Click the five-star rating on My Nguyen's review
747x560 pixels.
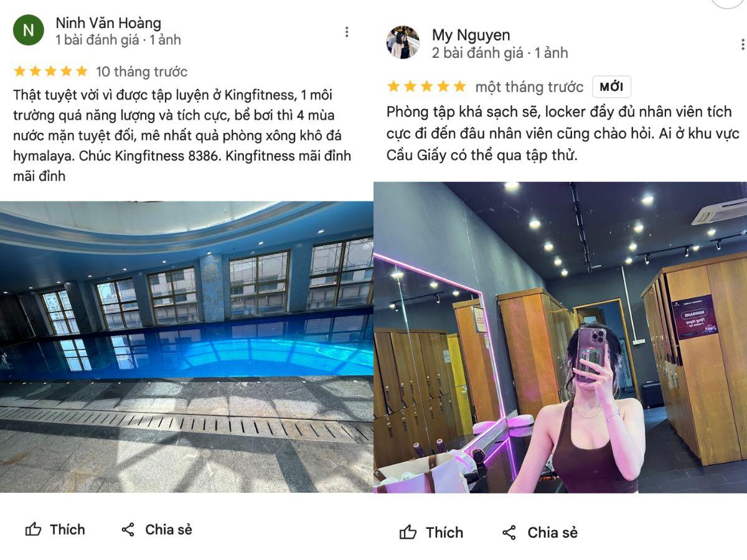click(x=426, y=86)
